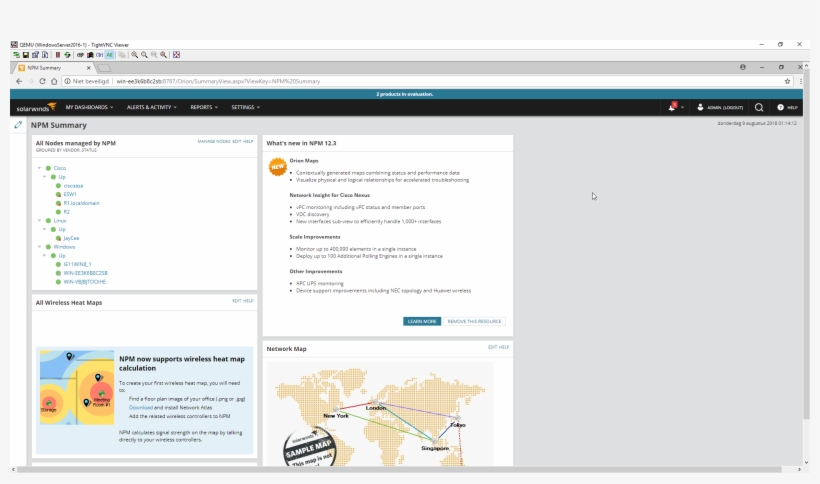Open the R2 node
The height and width of the screenshot is (484, 820).
click(x=66, y=212)
